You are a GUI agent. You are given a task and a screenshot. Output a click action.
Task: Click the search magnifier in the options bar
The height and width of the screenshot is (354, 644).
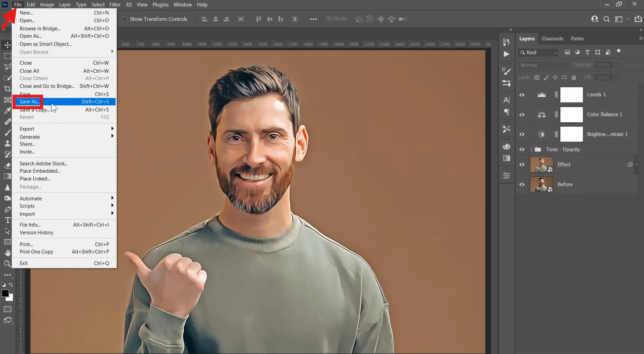coord(606,19)
